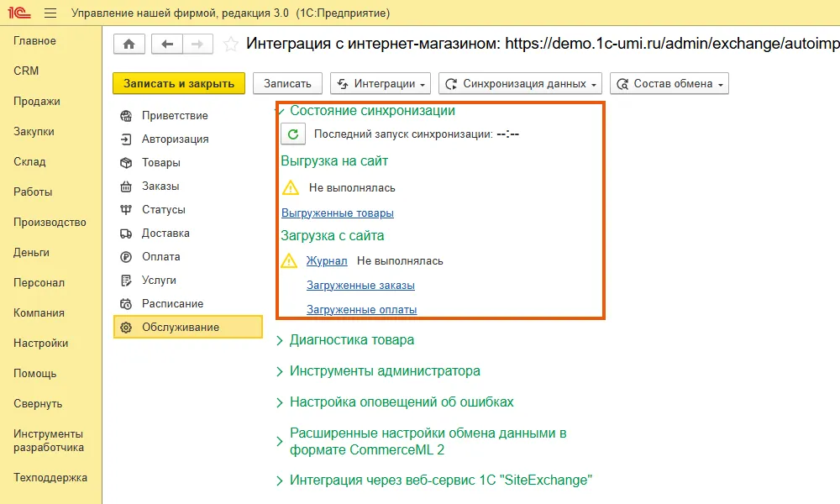The height and width of the screenshot is (504, 840).
Task: Expand Настройка оповещений об ошибках section
Action: tap(280, 402)
